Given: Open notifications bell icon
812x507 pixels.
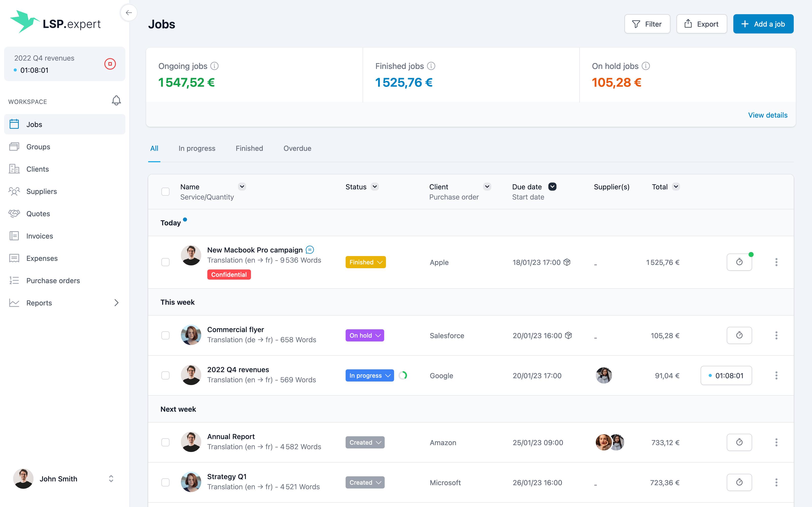Looking at the screenshot, I should (116, 101).
